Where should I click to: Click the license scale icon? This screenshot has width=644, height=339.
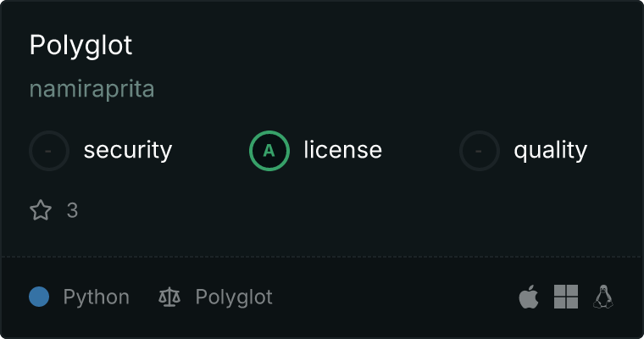[x=169, y=297]
